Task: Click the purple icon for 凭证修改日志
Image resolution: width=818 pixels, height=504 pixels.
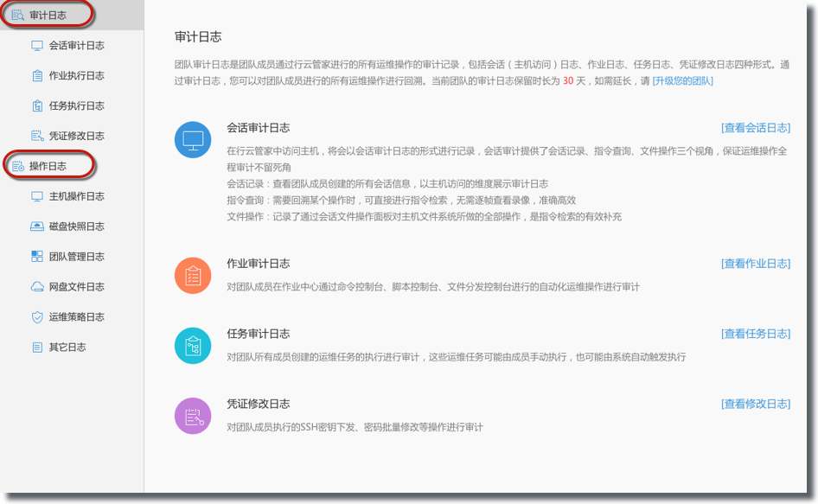Action: [x=193, y=415]
